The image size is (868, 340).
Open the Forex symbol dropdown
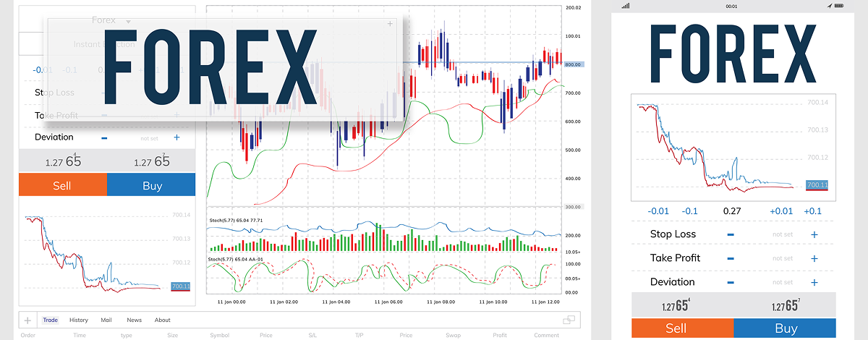coord(127,21)
